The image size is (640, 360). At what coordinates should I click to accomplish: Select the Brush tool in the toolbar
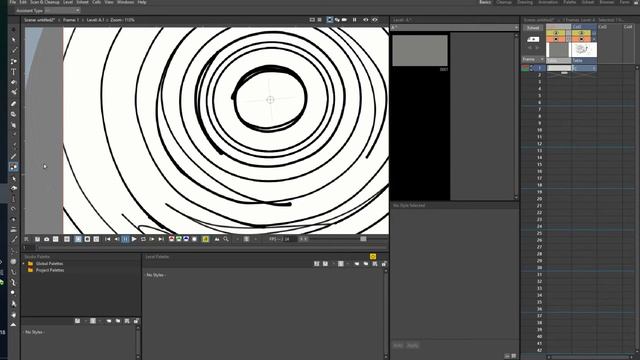pyautogui.click(x=13, y=50)
